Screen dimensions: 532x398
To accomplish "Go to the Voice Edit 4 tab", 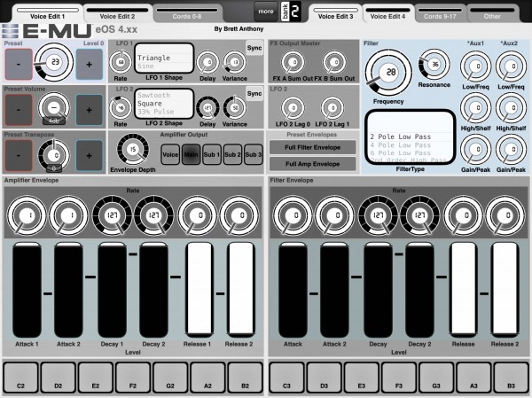I will point(387,14).
